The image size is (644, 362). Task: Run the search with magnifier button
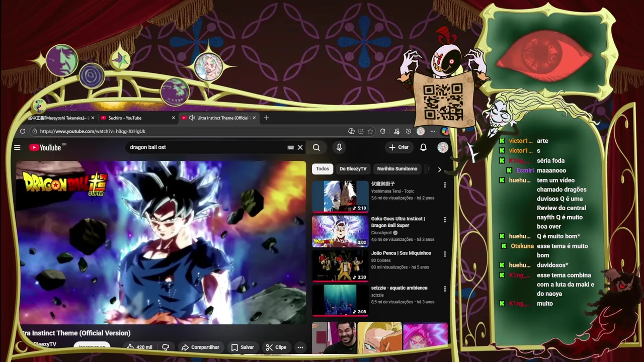tap(316, 147)
